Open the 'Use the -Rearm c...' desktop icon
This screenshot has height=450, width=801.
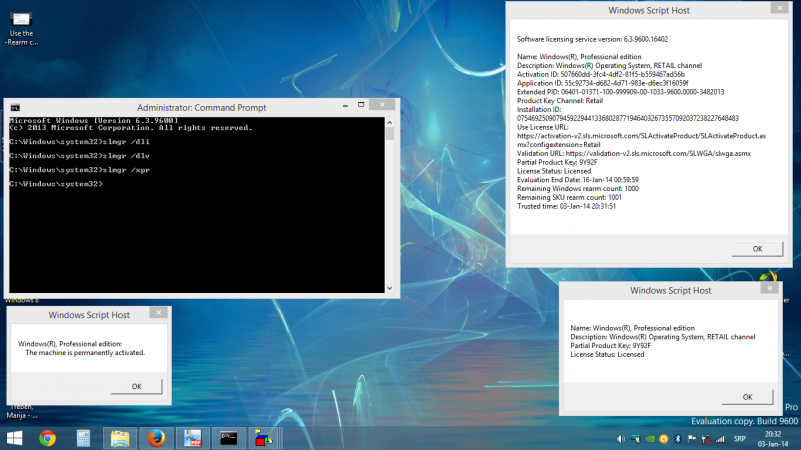(x=21, y=28)
